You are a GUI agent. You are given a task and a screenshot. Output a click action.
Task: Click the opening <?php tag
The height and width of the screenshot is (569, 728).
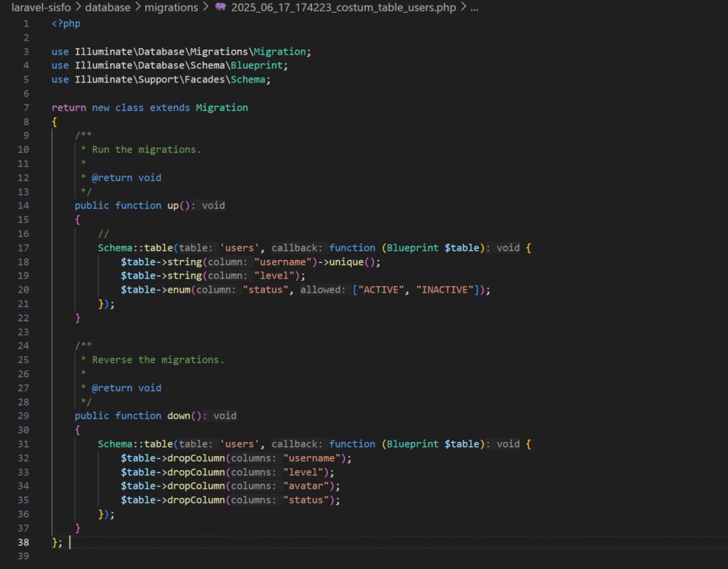66,23
